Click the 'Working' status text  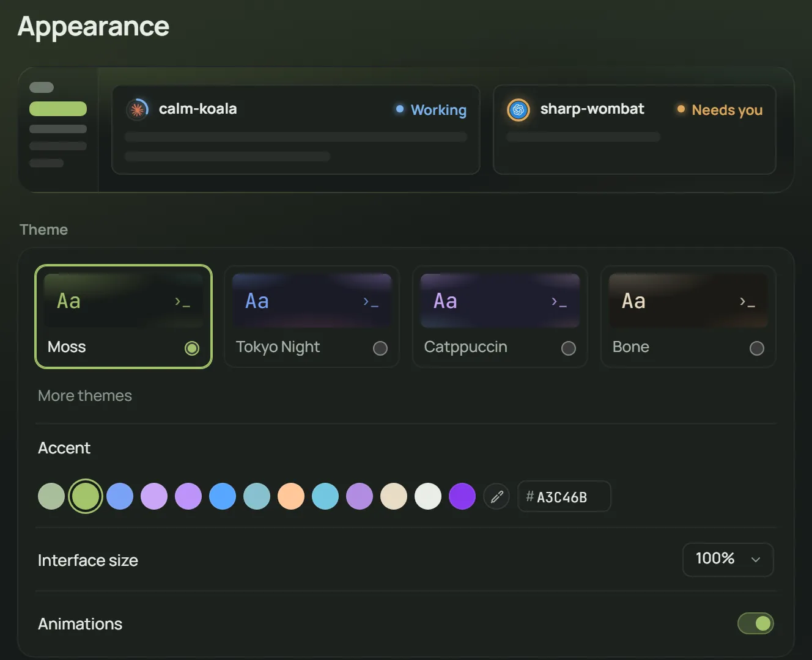[x=438, y=110]
